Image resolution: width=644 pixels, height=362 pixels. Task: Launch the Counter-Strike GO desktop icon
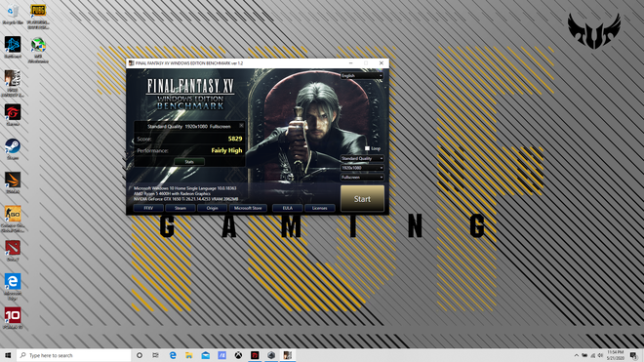click(13, 214)
